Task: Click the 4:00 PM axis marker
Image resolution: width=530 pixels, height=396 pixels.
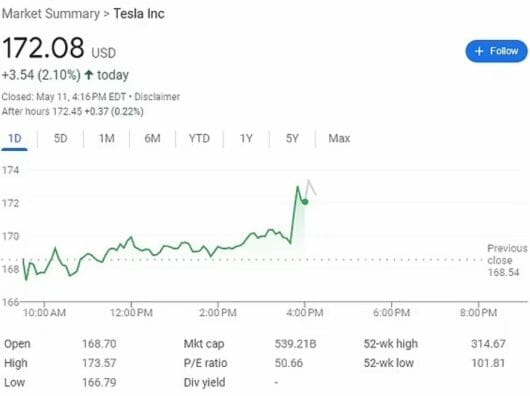Action: click(305, 312)
